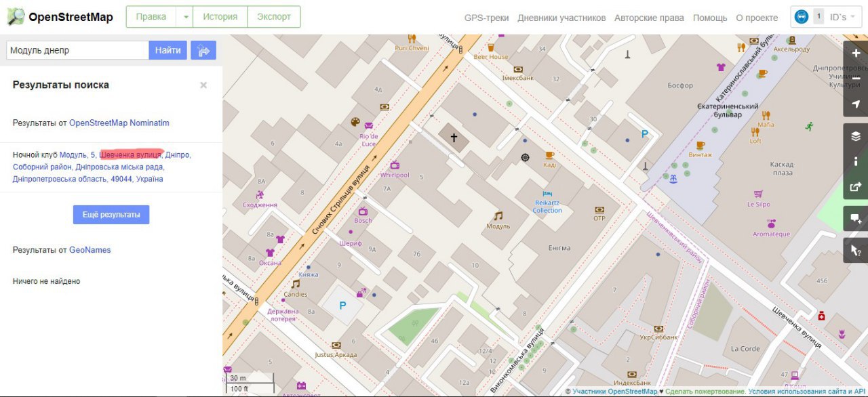The width and height of the screenshot is (868, 397).
Task: Click the Дніпропетровська область result link
Action: click(x=59, y=180)
